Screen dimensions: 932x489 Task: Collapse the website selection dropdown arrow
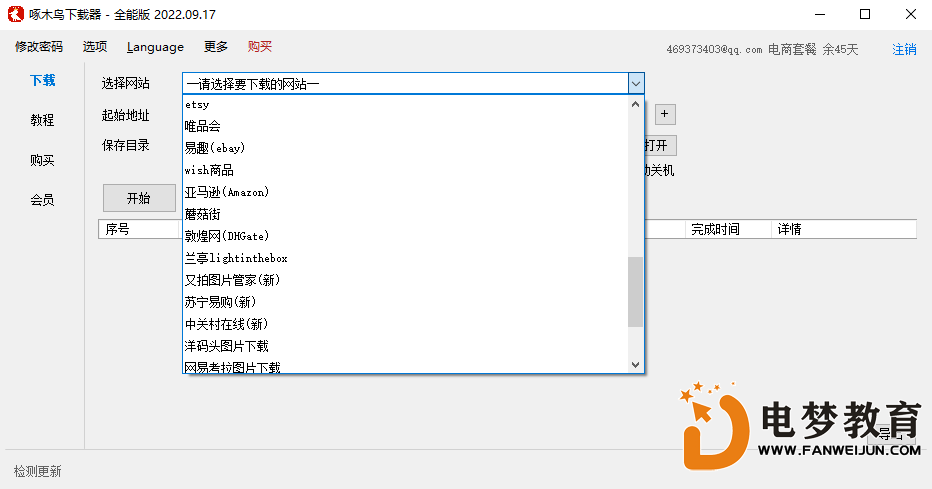[636, 84]
